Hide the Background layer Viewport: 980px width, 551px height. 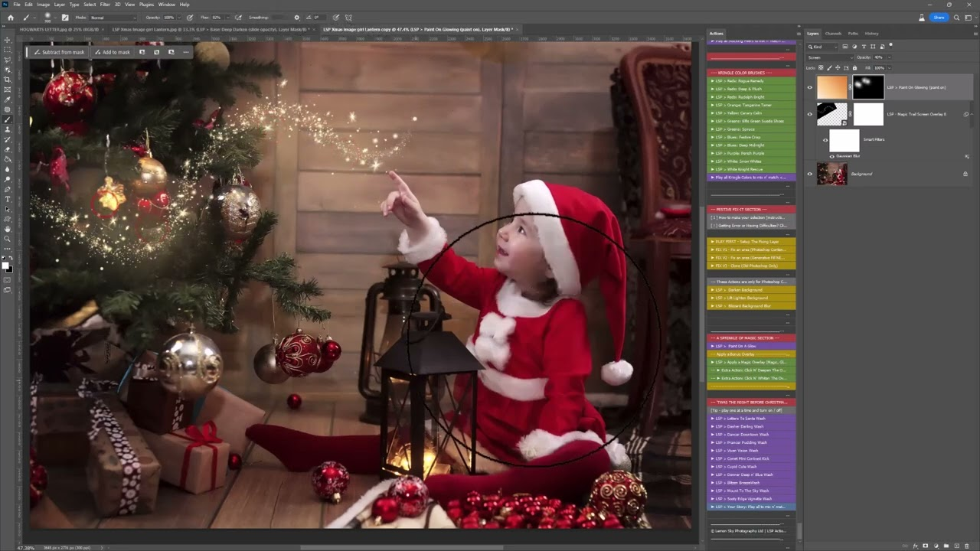click(808, 174)
